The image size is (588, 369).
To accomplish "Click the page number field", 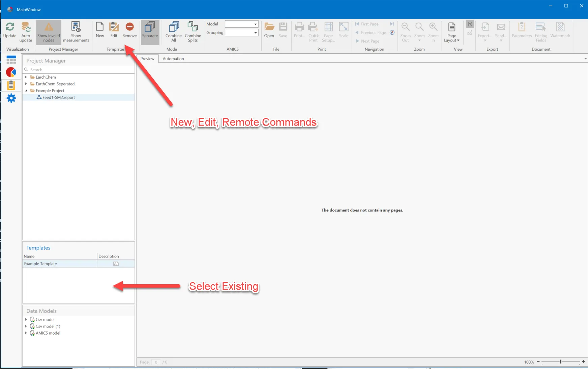I will (x=156, y=362).
